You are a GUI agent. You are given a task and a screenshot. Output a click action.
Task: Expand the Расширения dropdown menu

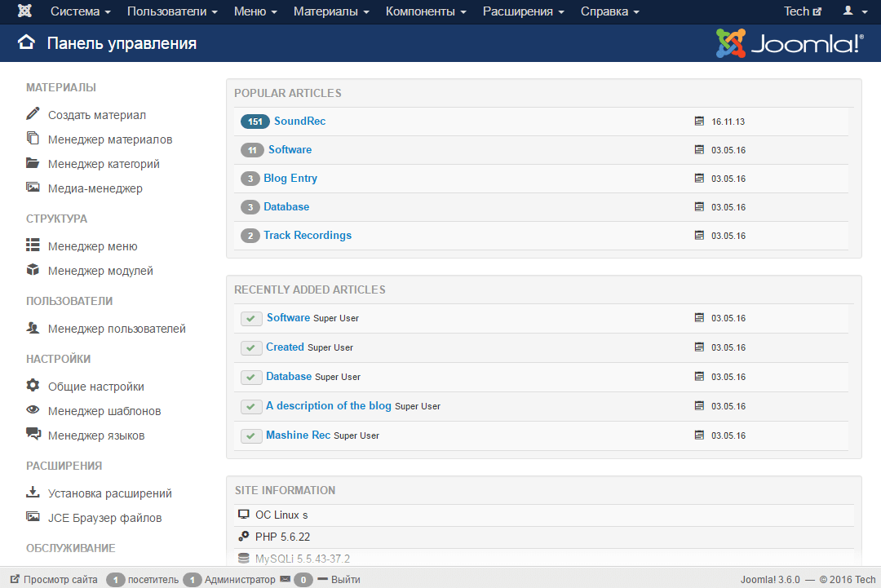(x=518, y=11)
